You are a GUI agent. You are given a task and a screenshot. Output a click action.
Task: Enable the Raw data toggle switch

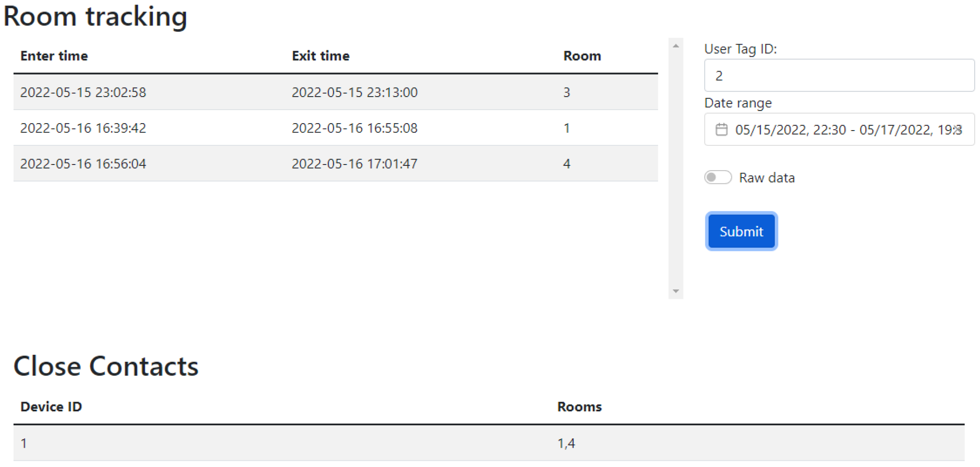(x=717, y=177)
